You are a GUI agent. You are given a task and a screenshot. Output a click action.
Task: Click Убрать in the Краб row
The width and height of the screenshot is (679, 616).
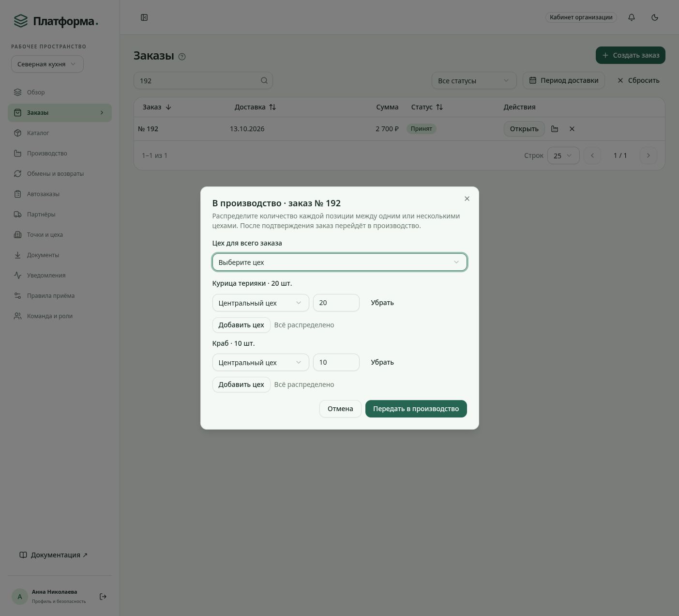click(382, 362)
